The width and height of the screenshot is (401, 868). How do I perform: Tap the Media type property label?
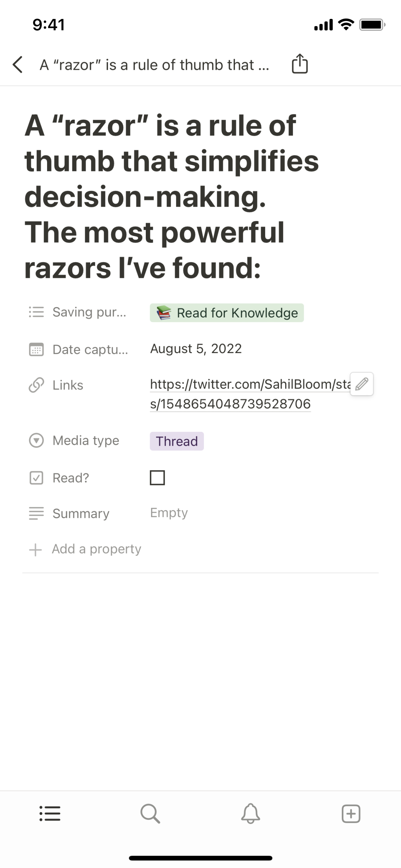[86, 440]
